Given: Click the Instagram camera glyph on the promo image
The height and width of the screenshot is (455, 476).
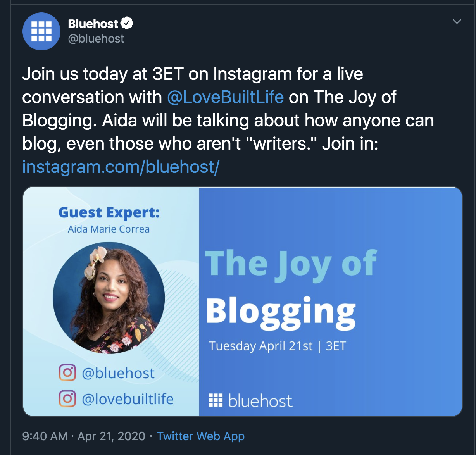Looking at the screenshot, I should click(67, 373).
